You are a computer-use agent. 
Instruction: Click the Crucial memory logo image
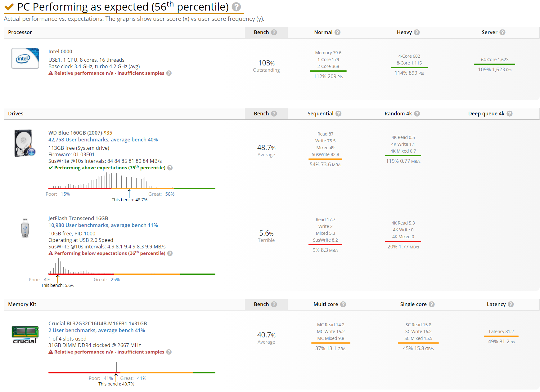coord(25,335)
